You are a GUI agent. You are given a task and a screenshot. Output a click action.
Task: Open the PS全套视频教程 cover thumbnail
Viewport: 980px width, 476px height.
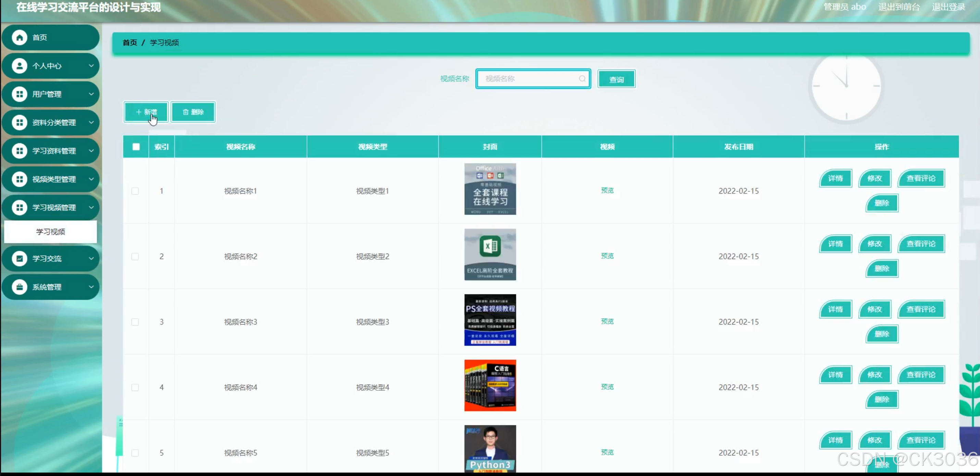pos(490,320)
